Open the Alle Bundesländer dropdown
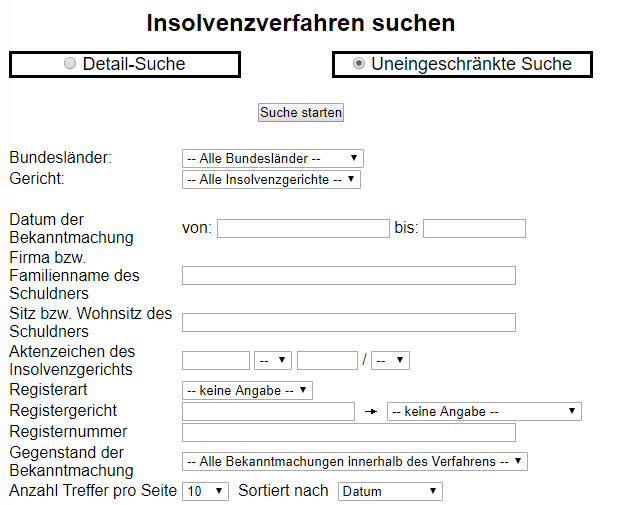 272,159
